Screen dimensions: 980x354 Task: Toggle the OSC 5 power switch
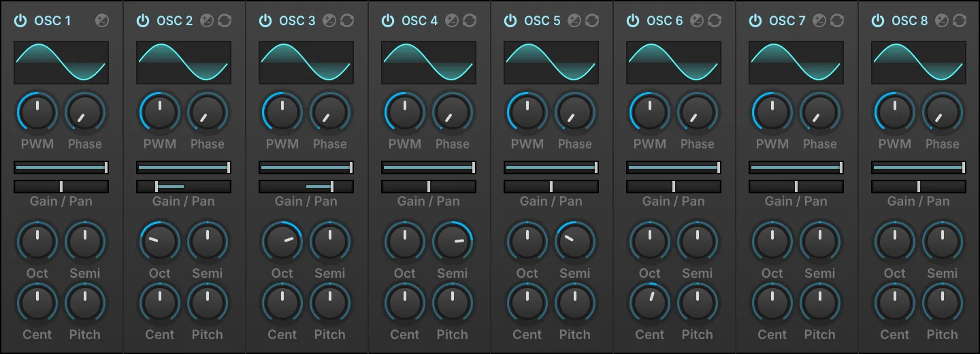(x=510, y=21)
